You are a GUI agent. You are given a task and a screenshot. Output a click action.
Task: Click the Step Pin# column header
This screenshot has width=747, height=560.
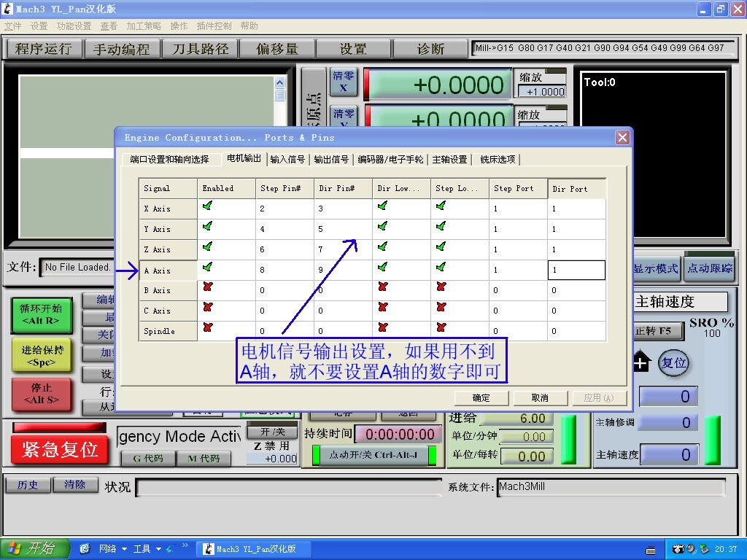pos(285,189)
